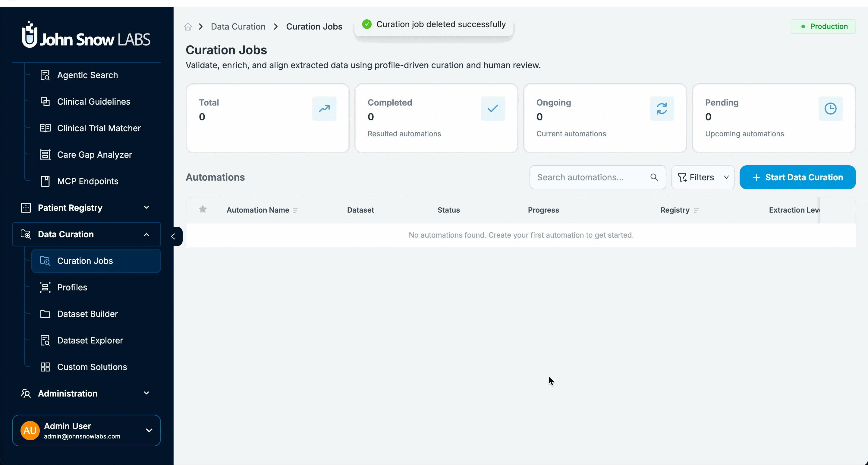Click the Care Gap Analyzer icon
The width and height of the screenshot is (868, 465).
point(45,155)
